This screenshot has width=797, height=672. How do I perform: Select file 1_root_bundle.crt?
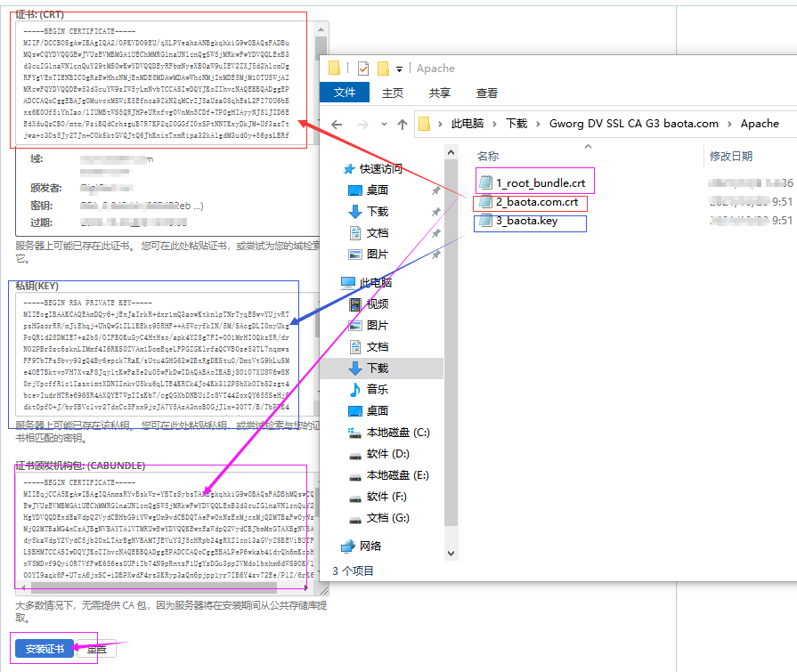point(541,182)
